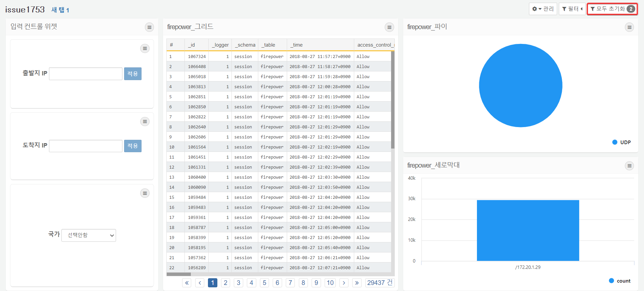
Task: Click the access_control column header
Action: pos(374,45)
